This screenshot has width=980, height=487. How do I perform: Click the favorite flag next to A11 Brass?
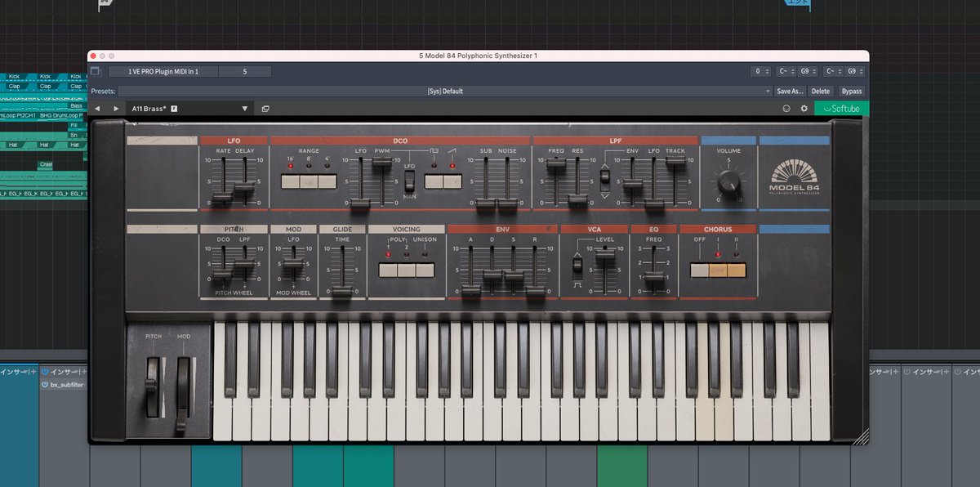tap(174, 108)
